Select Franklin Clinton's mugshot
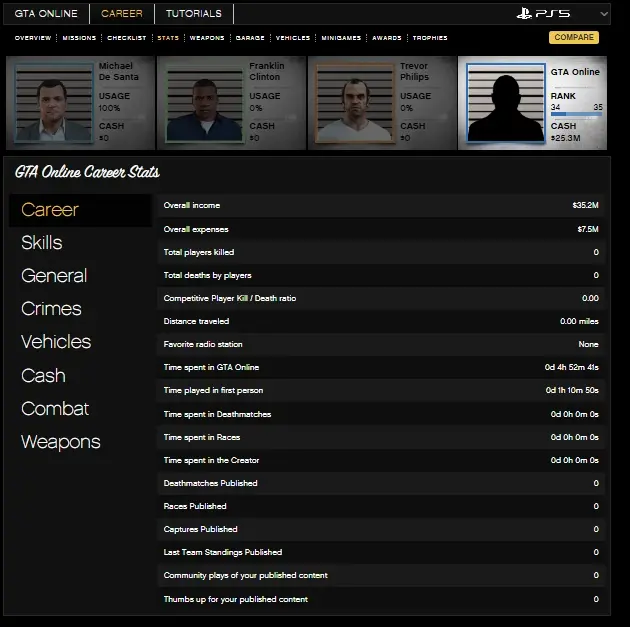Viewport: 630px width, 627px height. click(x=196, y=103)
